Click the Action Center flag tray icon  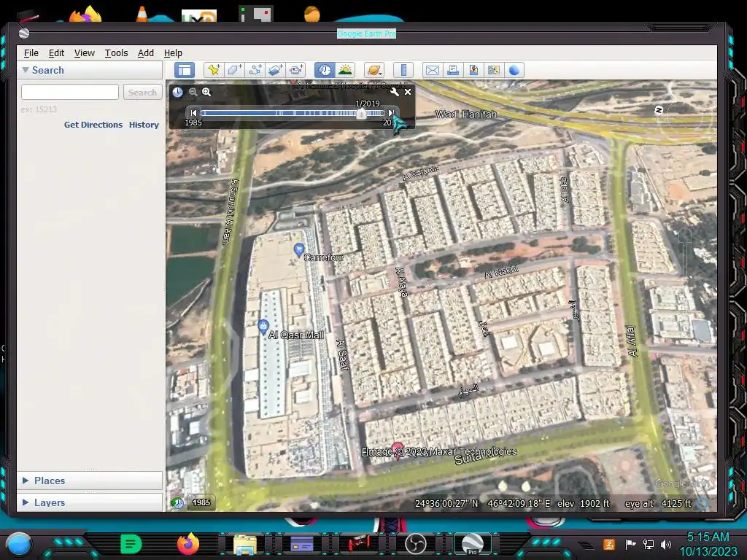pyautogui.click(x=630, y=544)
